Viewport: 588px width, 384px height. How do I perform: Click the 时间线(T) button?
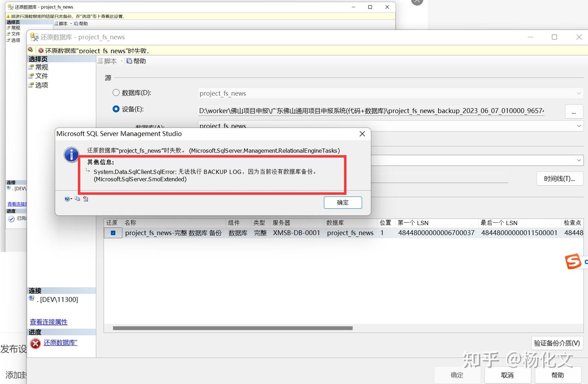(560, 179)
